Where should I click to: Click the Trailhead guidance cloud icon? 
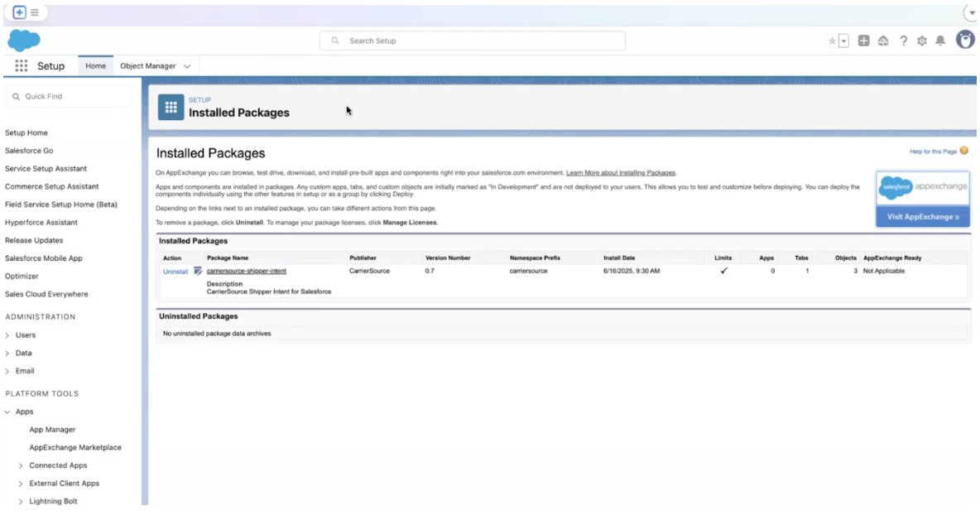[x=883, y=41]
